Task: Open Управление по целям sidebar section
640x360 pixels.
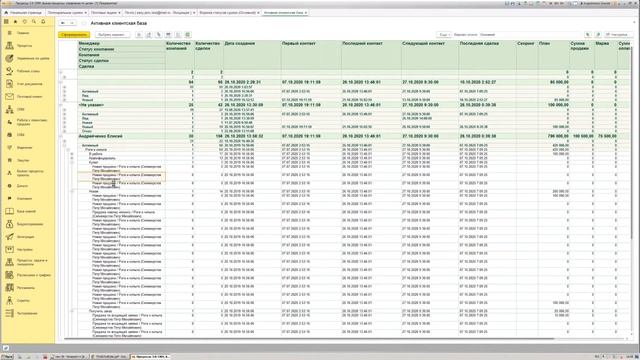Action: [27, 58]
